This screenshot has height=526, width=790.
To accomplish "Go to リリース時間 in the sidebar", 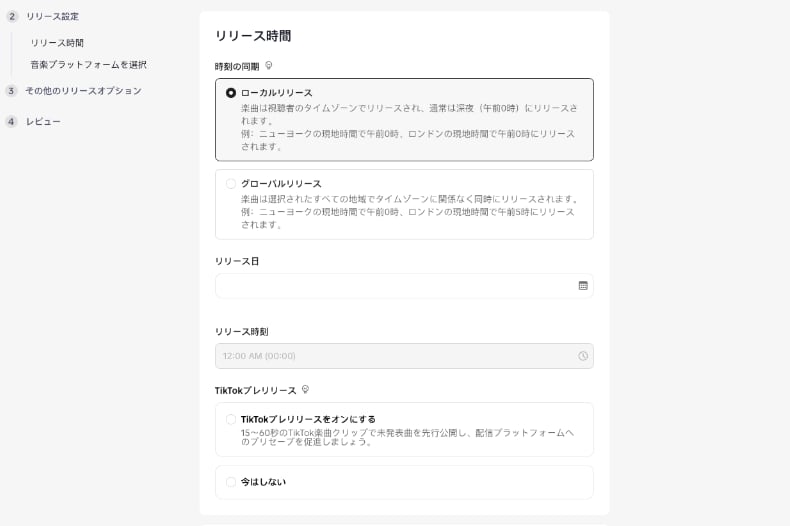I will (57, 43).
